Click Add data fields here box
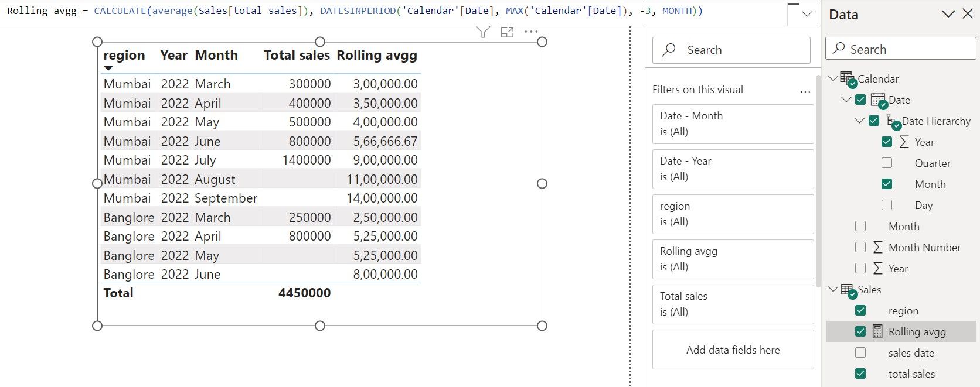The height and width of the screenshot is (387, 980). tap(733, 350)
